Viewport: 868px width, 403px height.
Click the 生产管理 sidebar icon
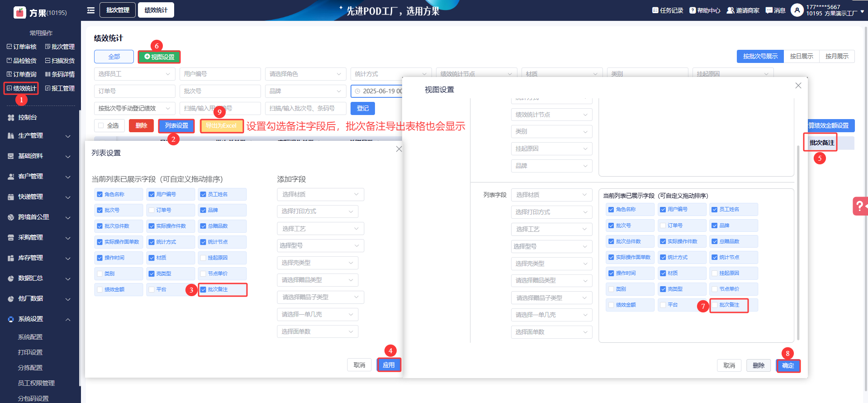click(11, 135)
